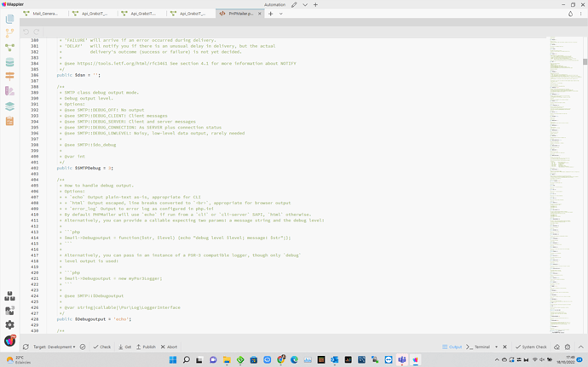Click the '$mail->Debugoutput = new myPsr3Logger;' line
Screen dimensions: 588x367
coord(113,278)
